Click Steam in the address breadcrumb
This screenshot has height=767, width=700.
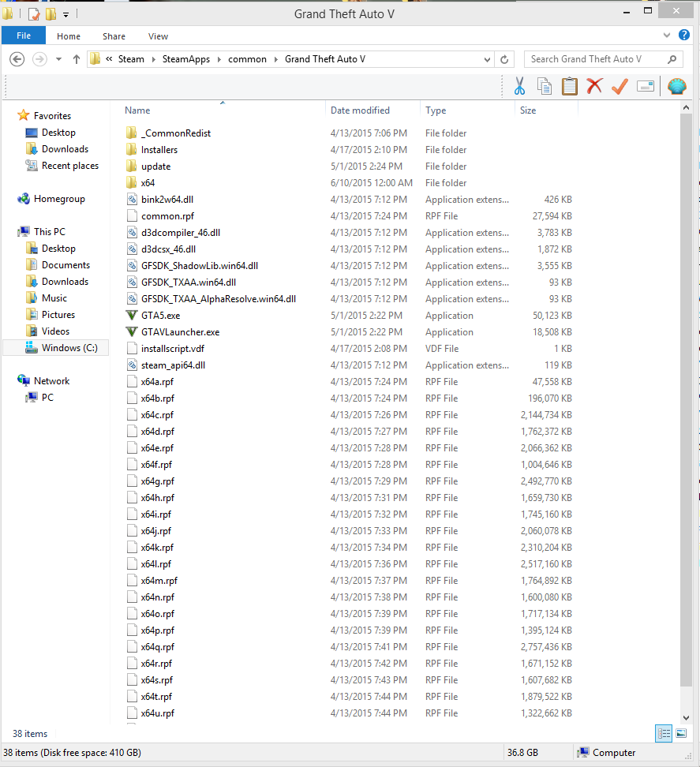click(x=131, y=59)
